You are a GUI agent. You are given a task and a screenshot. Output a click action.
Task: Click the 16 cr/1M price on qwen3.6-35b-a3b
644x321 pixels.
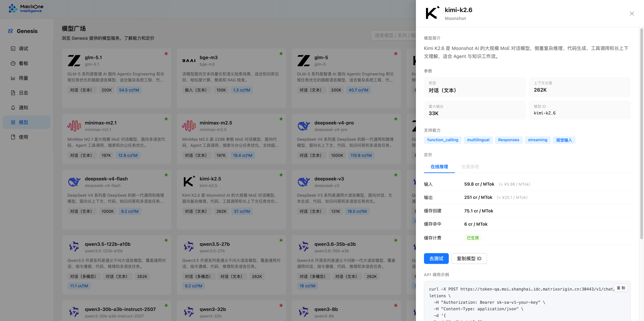click(x=307, y=286)
